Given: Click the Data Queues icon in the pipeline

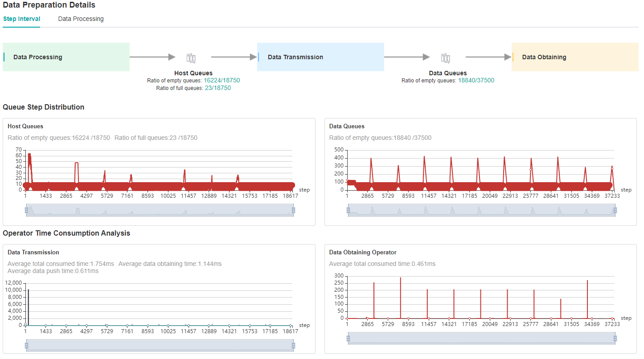Looking at the screenshot, I should 445,57.
